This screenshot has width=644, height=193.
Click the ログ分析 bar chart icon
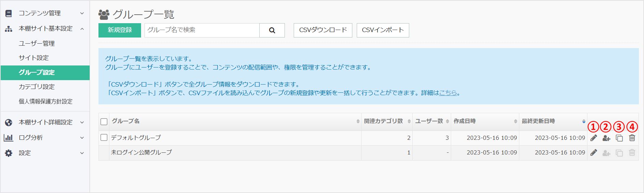(9, 138)
